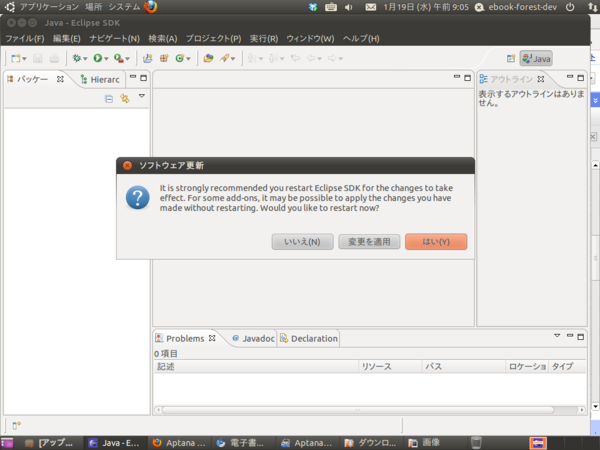Click the New wizard toolbar icon
Image resolution: width=600 pixels, height=450 pixels.
15,58
